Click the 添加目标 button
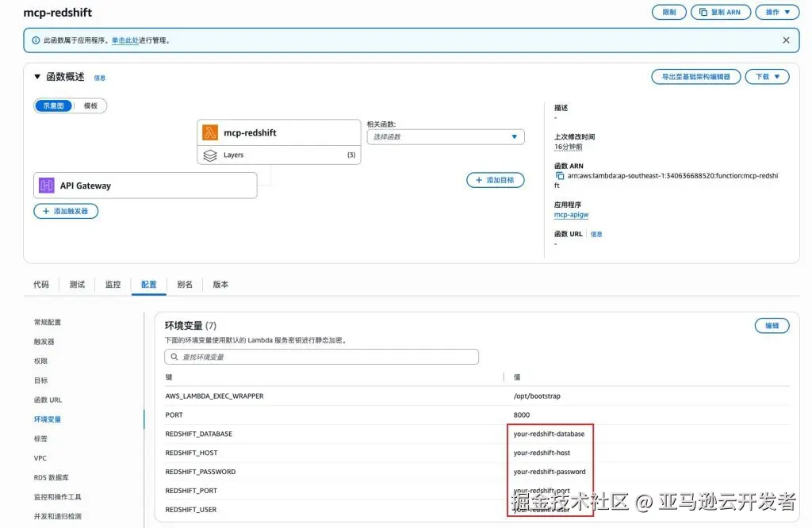 click(x=495, y=180)
